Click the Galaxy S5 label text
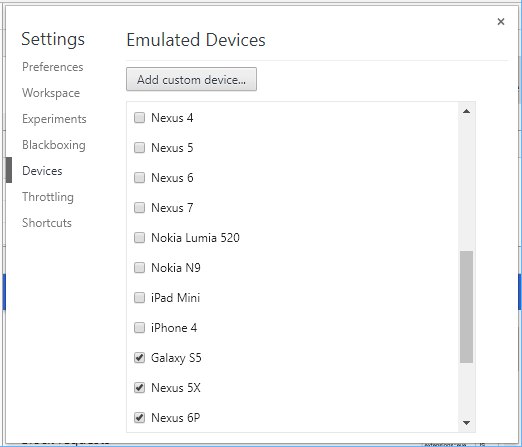The image size is (522, 447). click(x=176, y=358)
